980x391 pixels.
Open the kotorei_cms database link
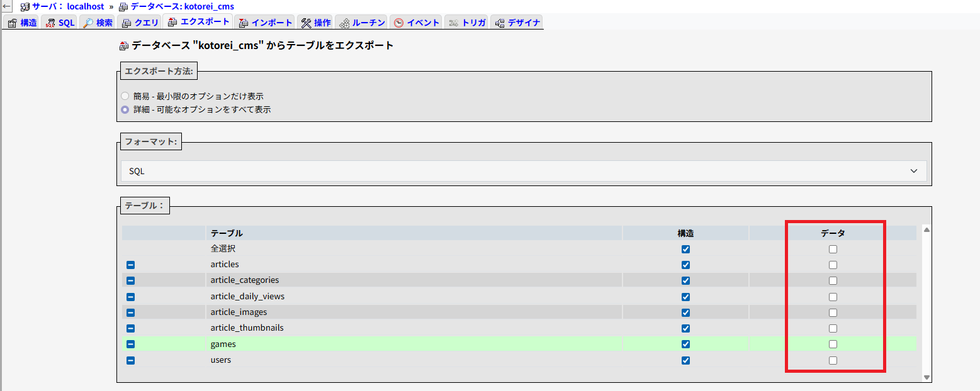click(183, 6)
